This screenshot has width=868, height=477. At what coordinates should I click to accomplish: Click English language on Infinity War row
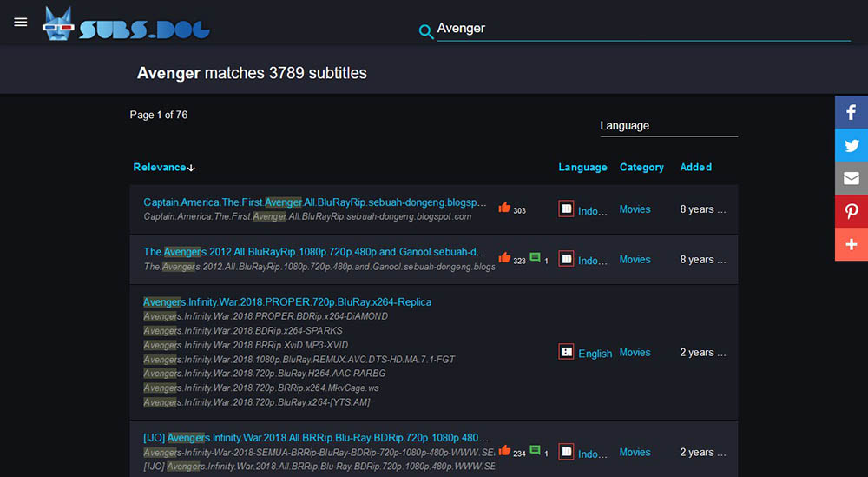click(595, 354)
